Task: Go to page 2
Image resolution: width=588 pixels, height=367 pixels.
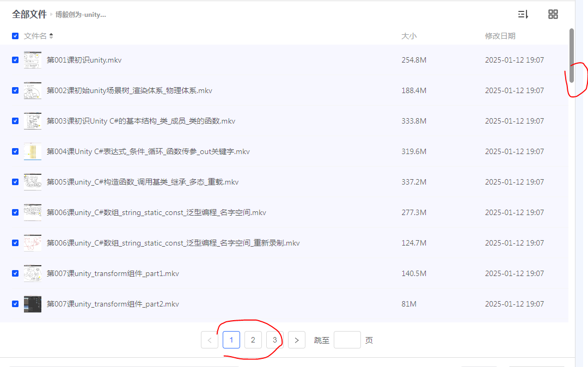Action: point(253,340)
